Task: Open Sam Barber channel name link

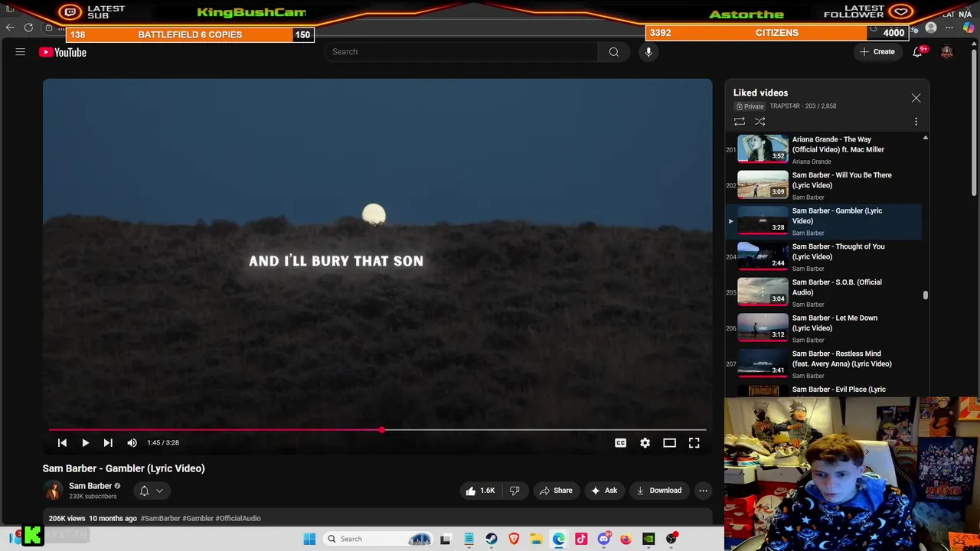Action: coord(90,486)
